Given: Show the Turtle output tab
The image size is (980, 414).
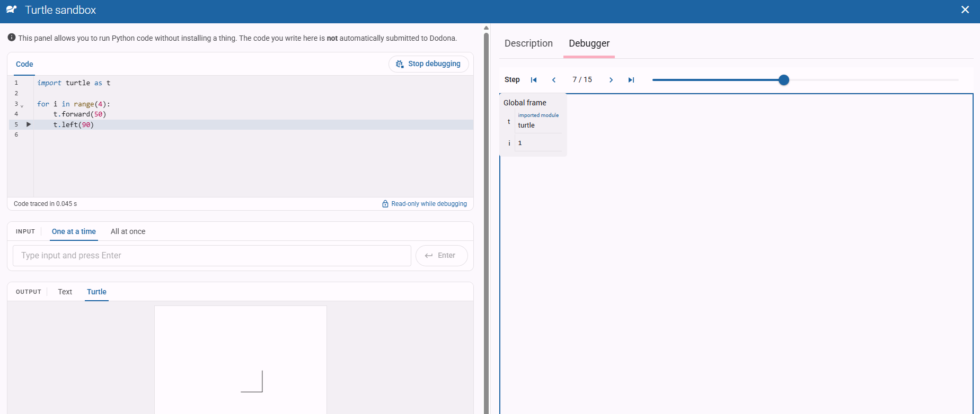Looking at the screenshot, I should [x=96, y=292].
